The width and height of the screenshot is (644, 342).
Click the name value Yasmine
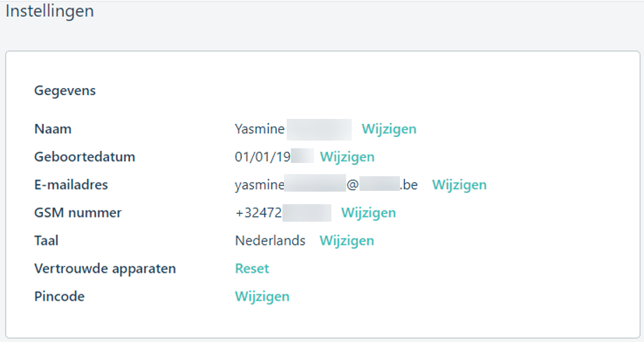pos(259,129)
